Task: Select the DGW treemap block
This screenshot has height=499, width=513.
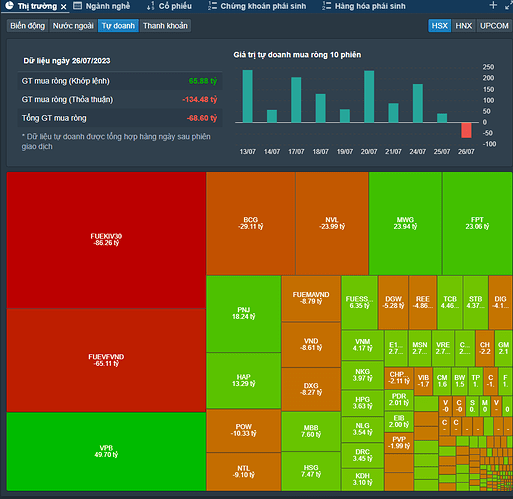Action: click(x=393, y=302)
